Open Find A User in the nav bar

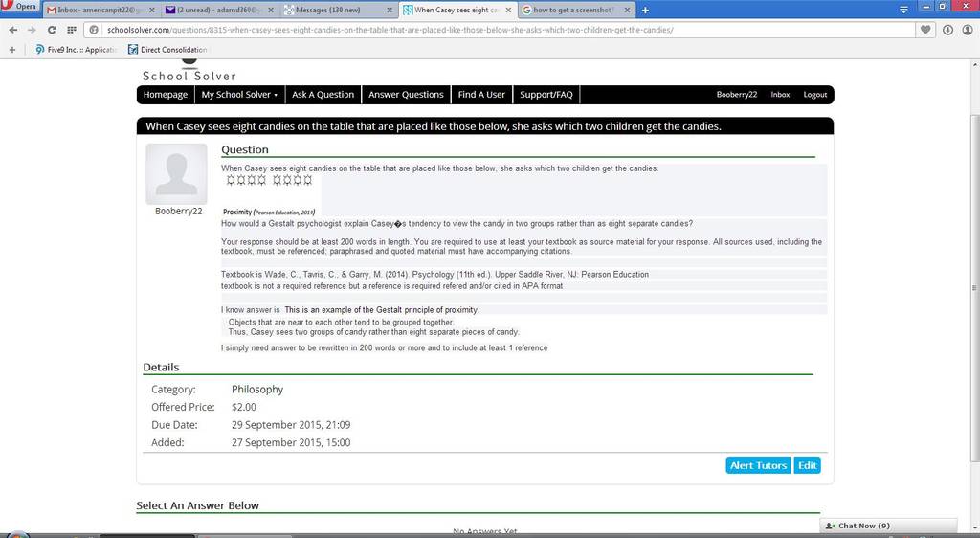pyautogui.click(x=481, y=95)
